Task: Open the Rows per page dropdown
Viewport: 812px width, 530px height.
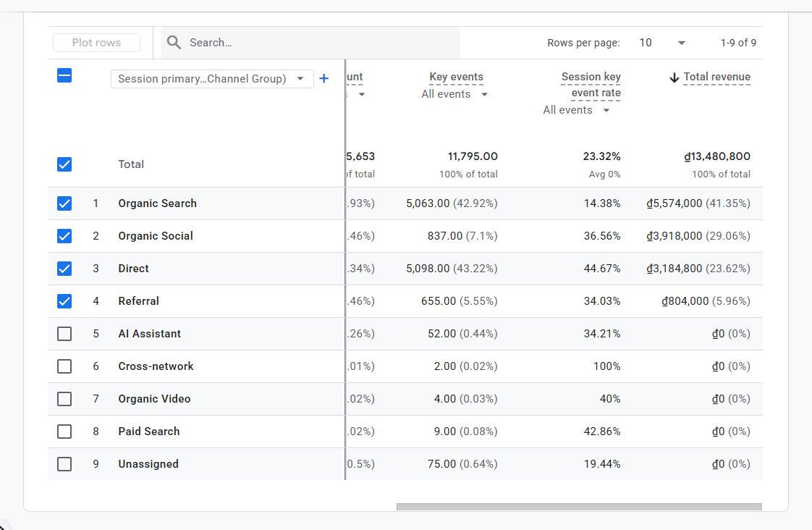Action: click(662, 43)
